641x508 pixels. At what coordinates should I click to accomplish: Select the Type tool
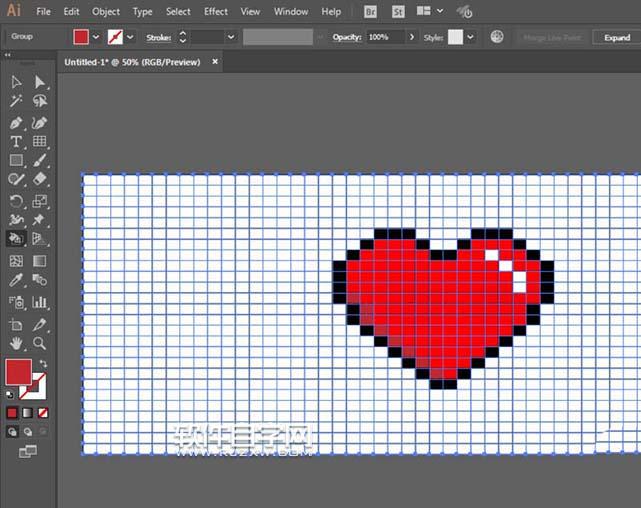click(x=16, y=142)
